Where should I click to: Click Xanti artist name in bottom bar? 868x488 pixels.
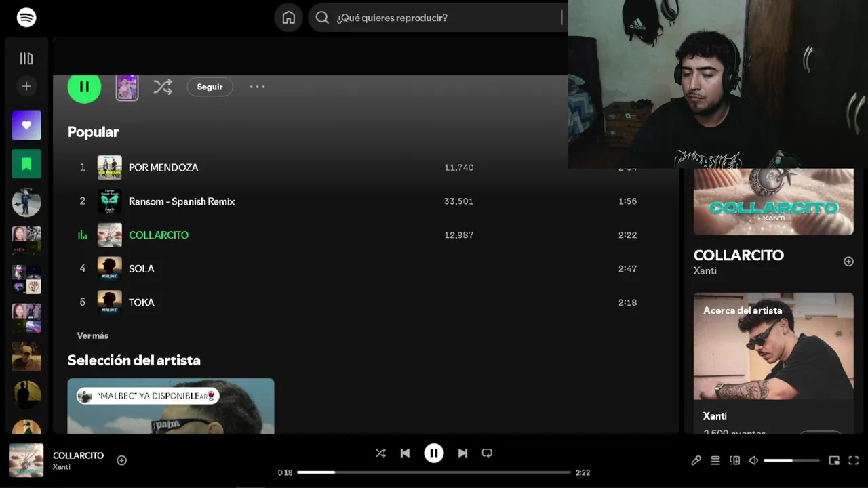(62, 467)
